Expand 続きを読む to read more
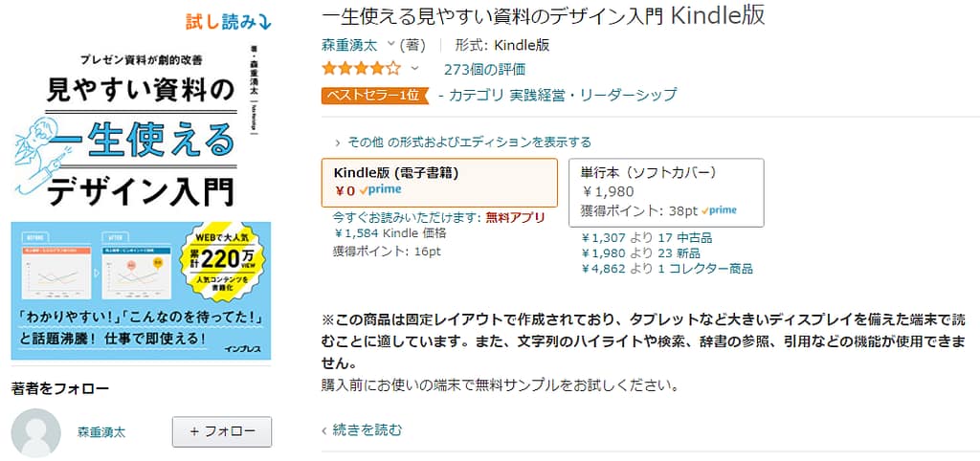 [x=363, y=430]
